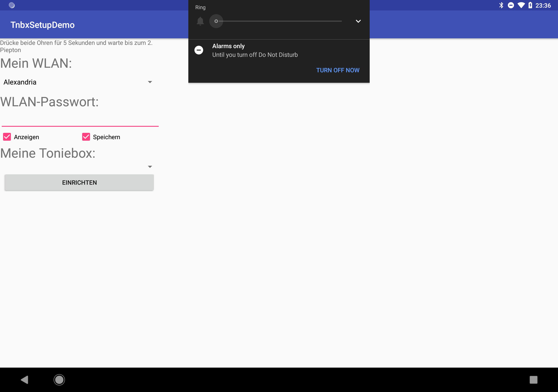This screenshot has height=392, width=558.
Task: Click the bell icon next to the Ring slider
Action: pos(200,21)
